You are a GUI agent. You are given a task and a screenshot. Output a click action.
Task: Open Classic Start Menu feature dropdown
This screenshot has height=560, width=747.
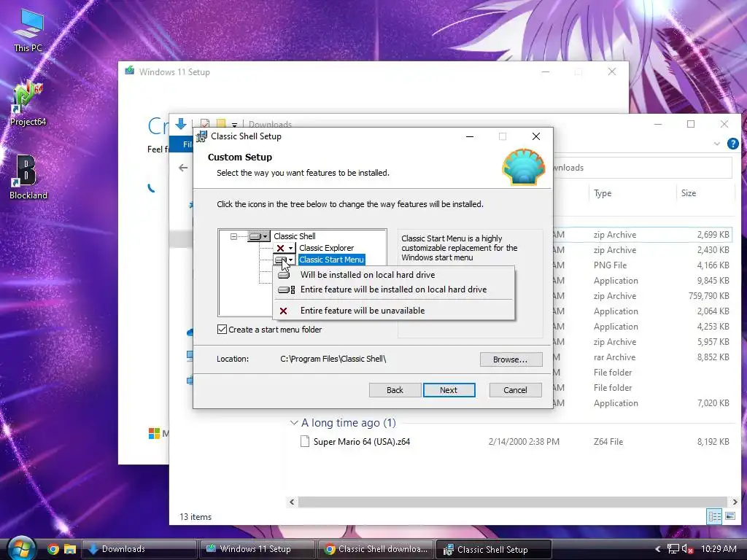(x=285, y=260)
